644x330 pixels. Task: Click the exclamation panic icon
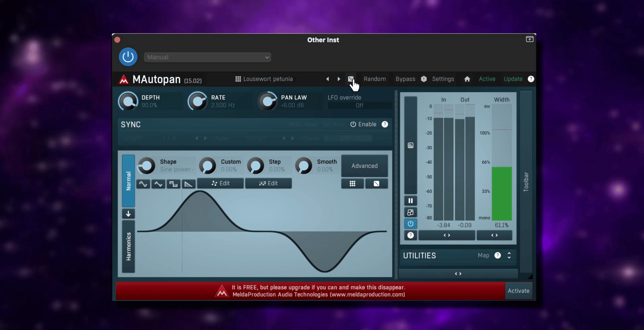pos(424,79)
